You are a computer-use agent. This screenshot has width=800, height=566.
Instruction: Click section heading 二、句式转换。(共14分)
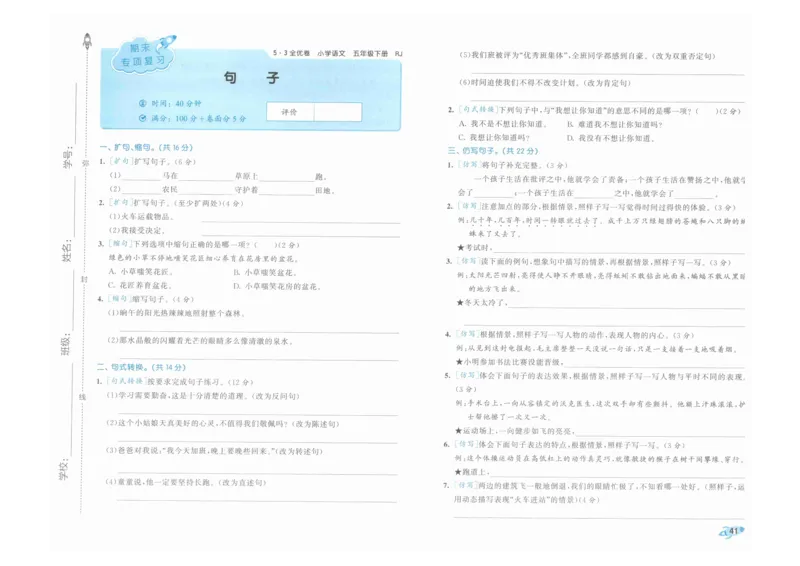click(141, 367)
